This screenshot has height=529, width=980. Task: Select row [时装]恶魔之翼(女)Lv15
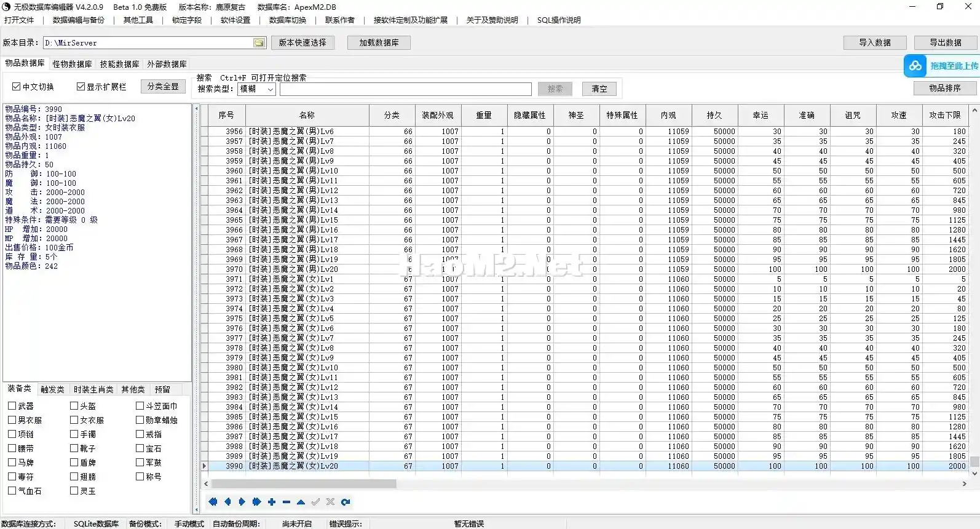pos(585,417)
